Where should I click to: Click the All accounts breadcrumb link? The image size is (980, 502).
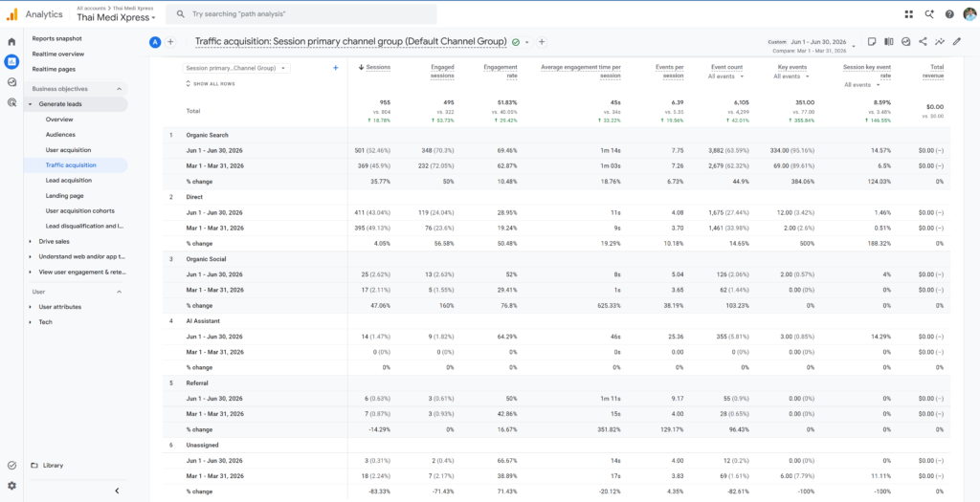(x=91, y=8)
